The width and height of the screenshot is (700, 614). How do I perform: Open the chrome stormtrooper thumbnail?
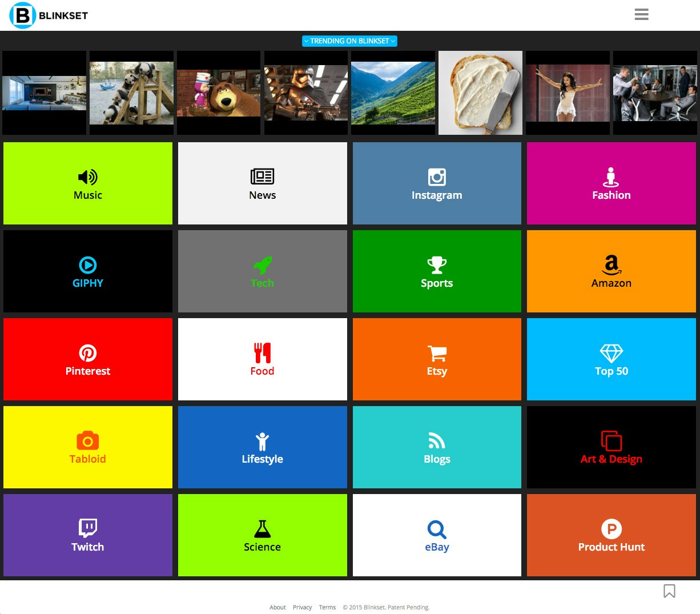pos(306,93)
